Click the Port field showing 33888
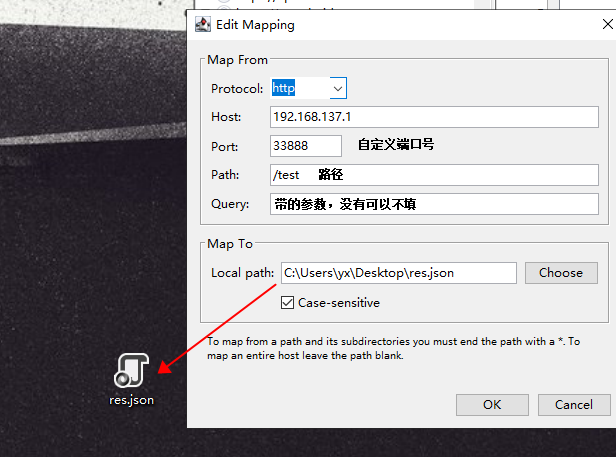Screen dimensions: 616x457 [x=306, y=146]
